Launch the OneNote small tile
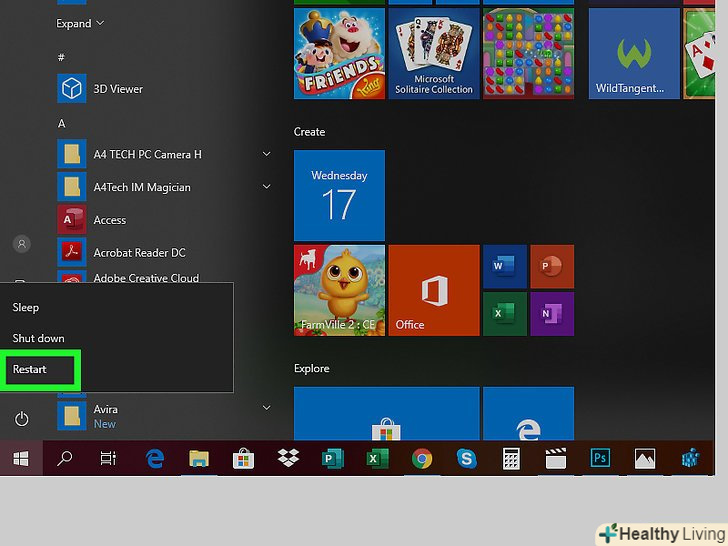The height and width of the screenshot is (546, 728). [551, 313]
